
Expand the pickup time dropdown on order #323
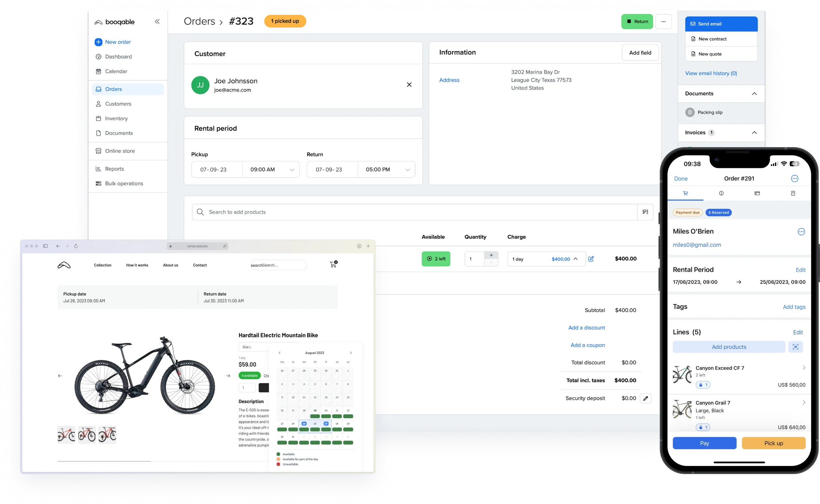292,170
